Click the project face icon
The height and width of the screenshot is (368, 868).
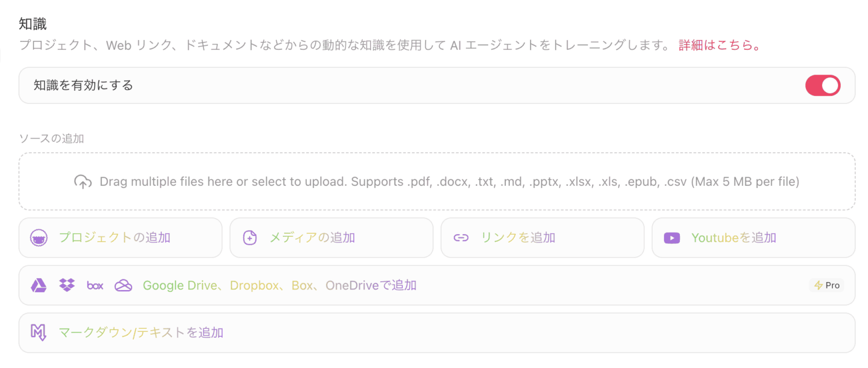click(38, 238)
